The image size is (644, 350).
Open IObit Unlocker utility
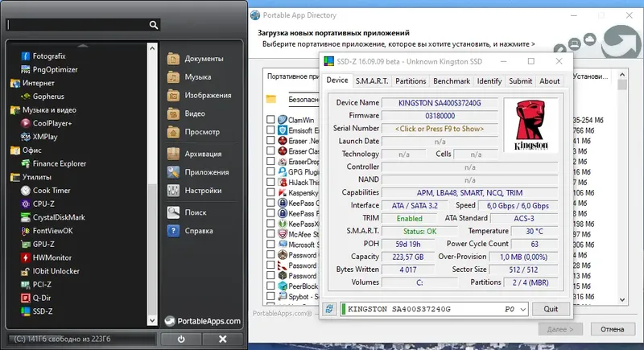click(x=50, y=271)
